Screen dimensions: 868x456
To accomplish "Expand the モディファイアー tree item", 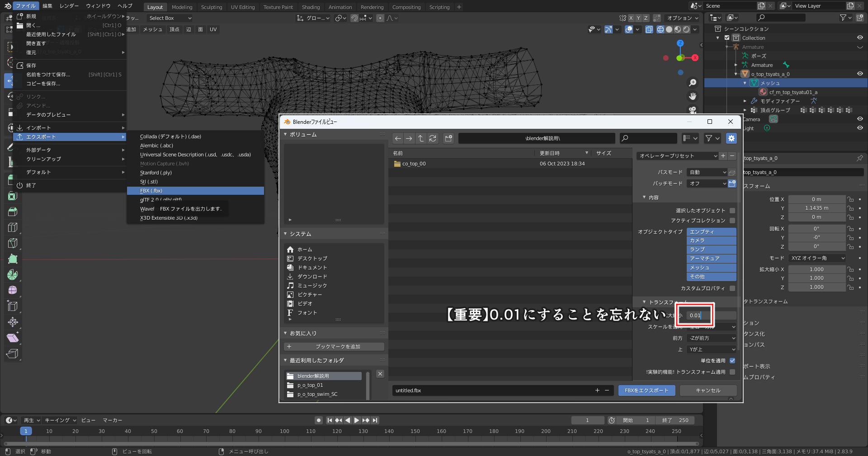I will point(745,101).
